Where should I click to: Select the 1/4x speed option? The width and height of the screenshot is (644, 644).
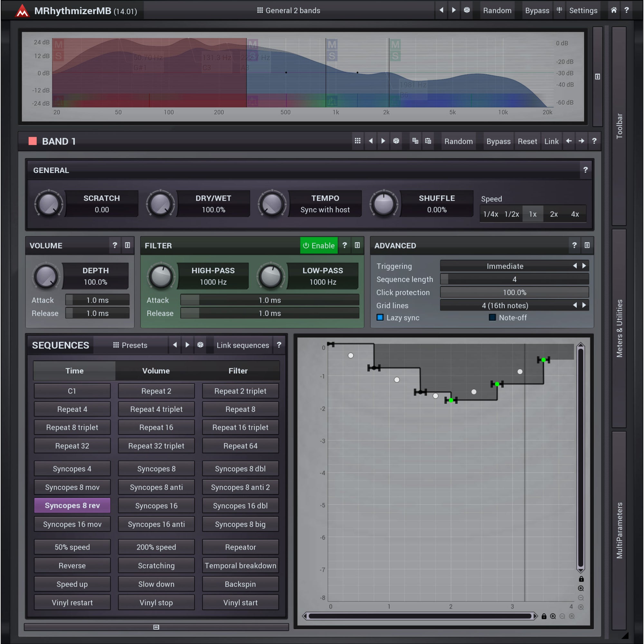(x=491, y=214)
